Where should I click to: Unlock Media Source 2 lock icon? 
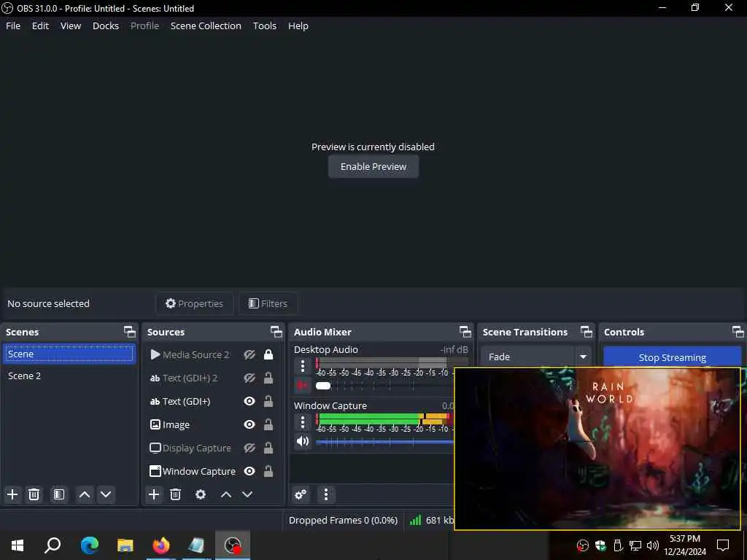tap(268, 354)
